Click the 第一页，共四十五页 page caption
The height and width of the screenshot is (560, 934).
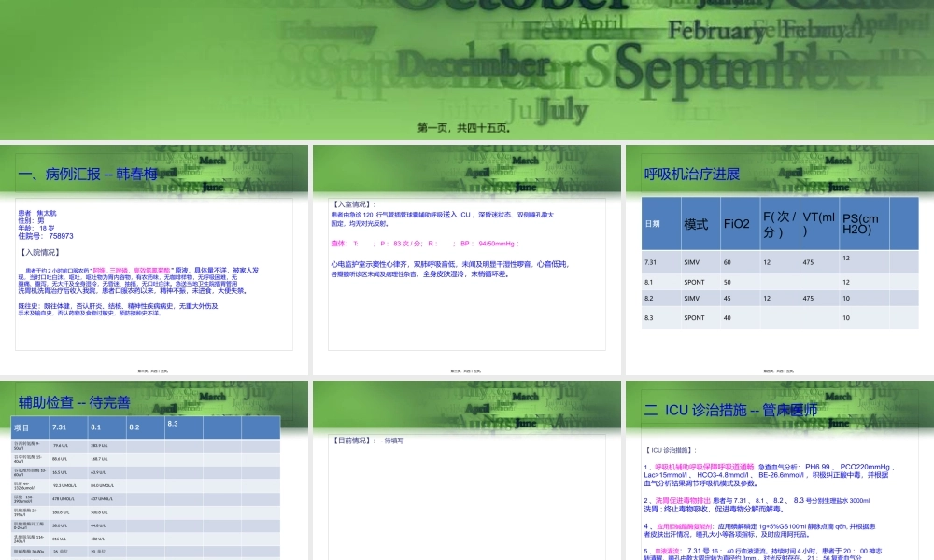click(464, 129)
